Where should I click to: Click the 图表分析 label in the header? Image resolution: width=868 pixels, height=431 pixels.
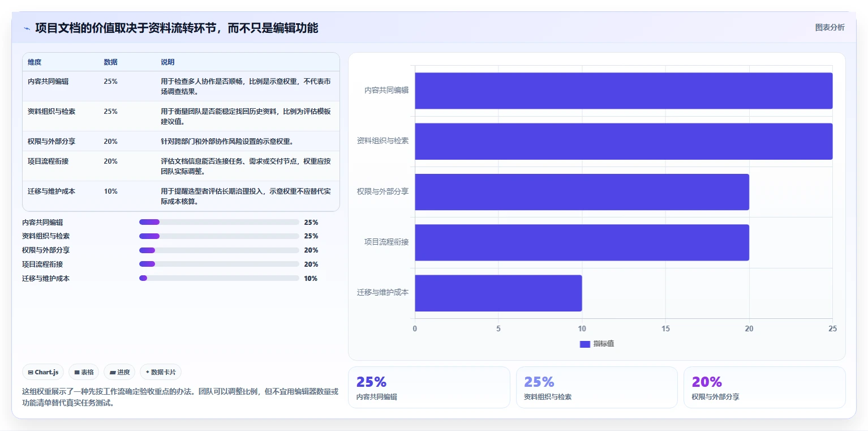pyautogui.click(x=830, y=27)
